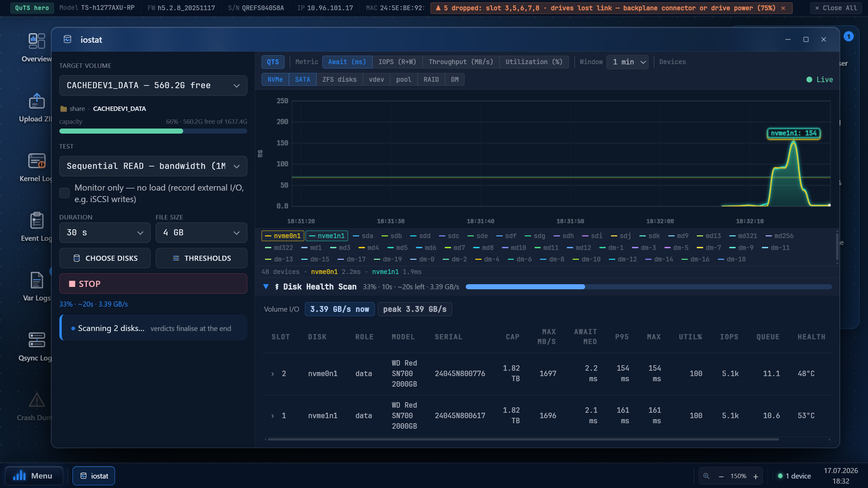The image size is (868, 488).
Task: Open the Menu button in taskbar
Action: coord(34,476)
